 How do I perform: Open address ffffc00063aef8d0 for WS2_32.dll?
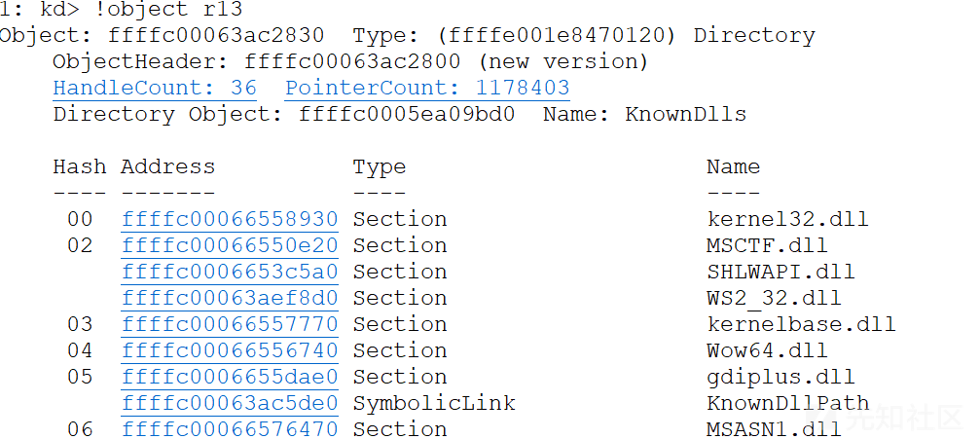point(230,298)
